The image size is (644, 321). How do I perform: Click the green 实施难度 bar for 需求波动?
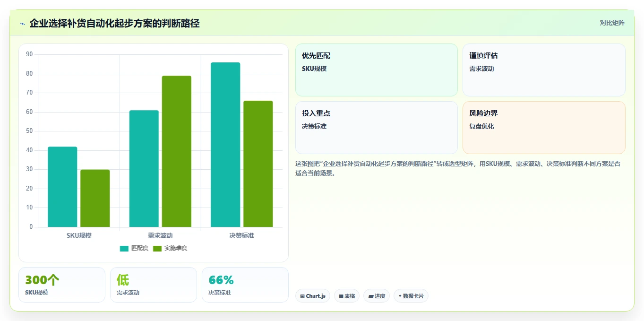click(x=177, y=151)
